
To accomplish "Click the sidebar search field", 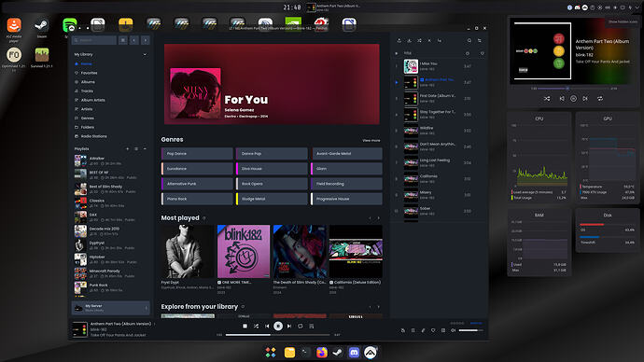I will [94, 40].
